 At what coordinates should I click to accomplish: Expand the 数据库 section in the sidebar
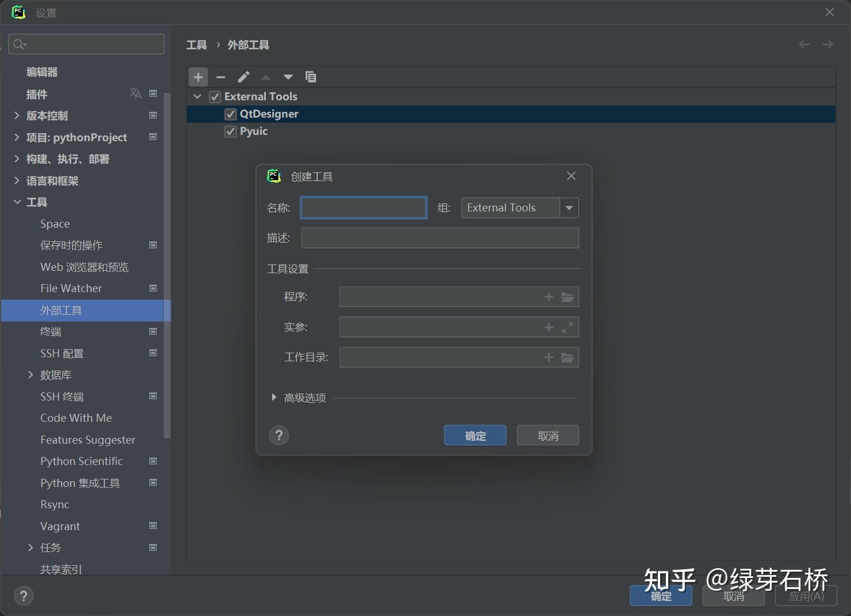(31, 375)
